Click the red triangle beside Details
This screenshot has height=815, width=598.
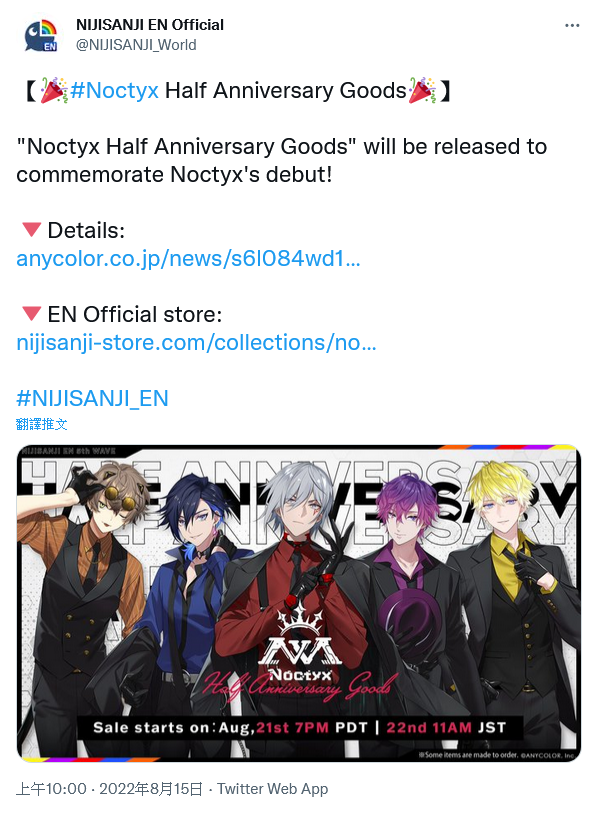[x=32, y=229]
